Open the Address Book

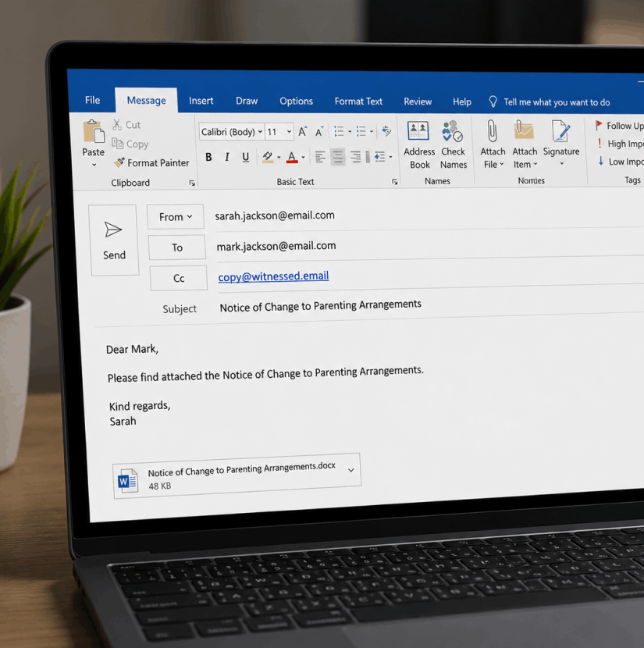[x=419, y=144]
